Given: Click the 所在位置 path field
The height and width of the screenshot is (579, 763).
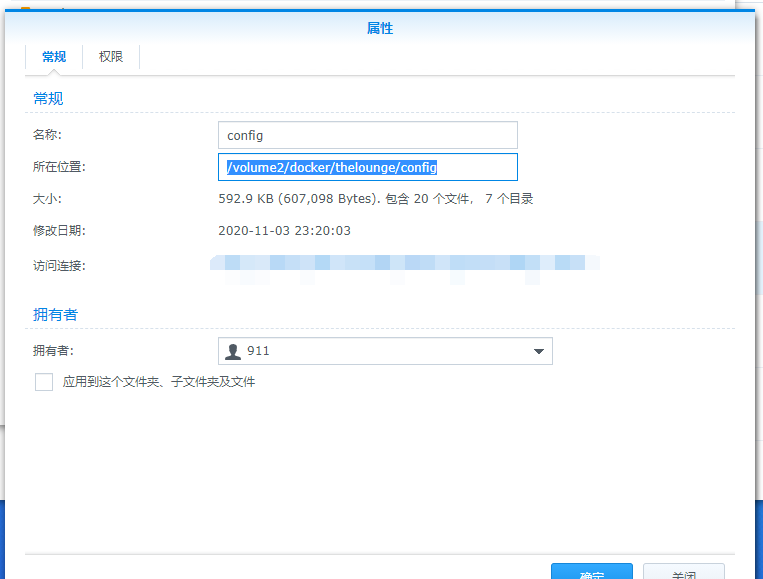Looking at the screenshot, I should coord(367,167).
